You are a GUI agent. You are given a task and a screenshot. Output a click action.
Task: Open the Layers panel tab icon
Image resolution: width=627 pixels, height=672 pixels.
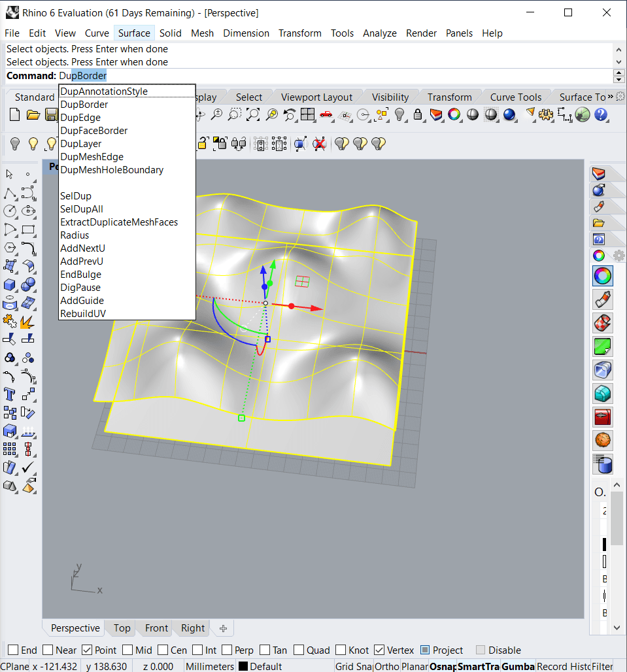click(x=599, y=173)
